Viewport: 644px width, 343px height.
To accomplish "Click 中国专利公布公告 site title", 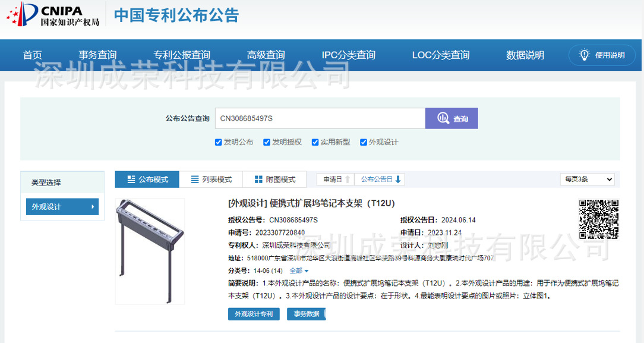I will (x=176, y=15).
